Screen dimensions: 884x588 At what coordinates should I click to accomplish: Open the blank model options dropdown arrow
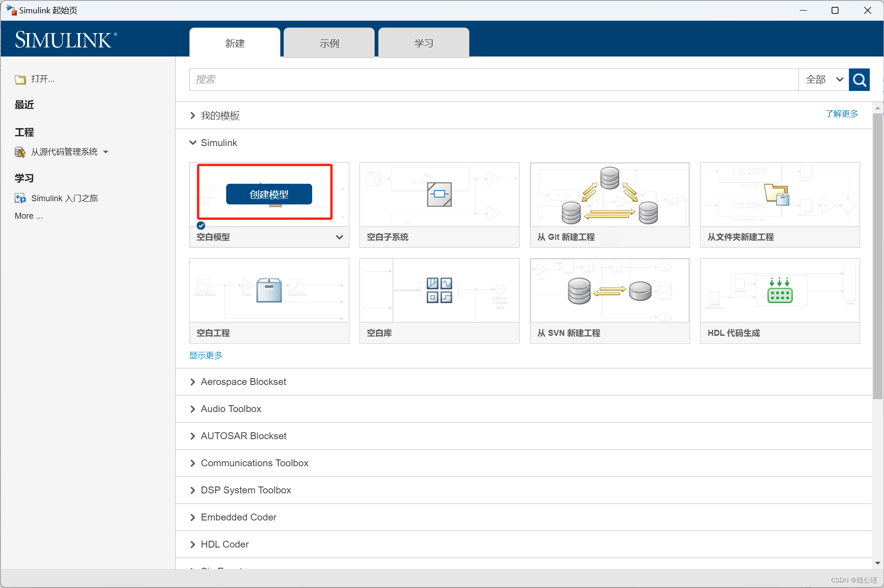pyautogui.click(x=339, y=237)
